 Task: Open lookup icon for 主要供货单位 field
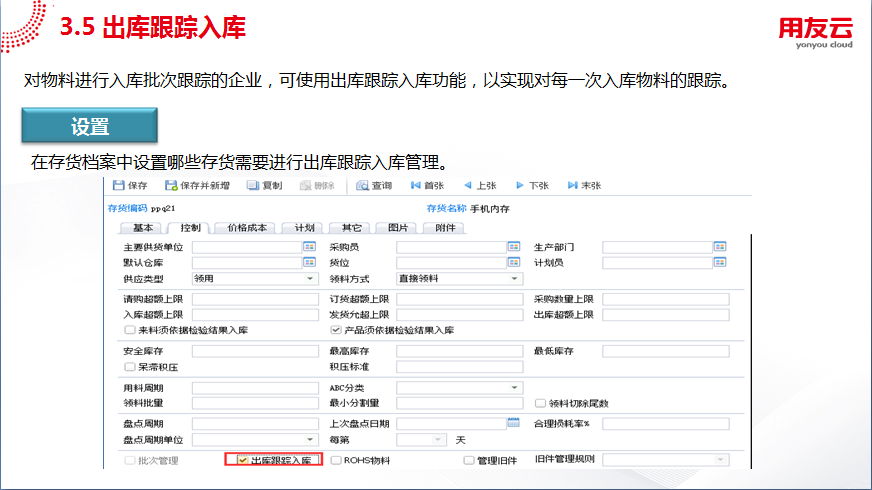[309, 247]
